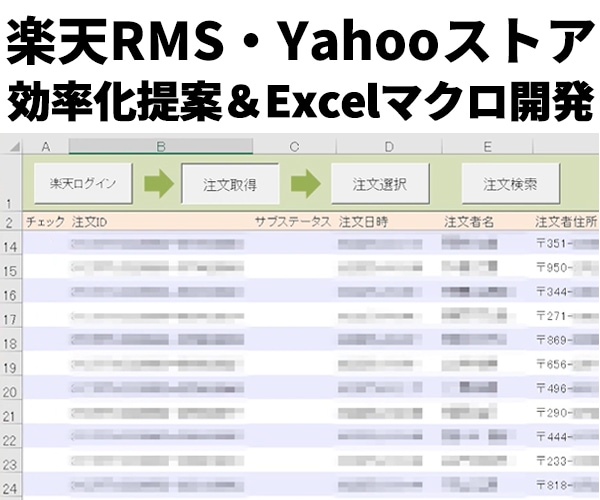Click the 楽天ログイン button

click(x=83, y=183)
